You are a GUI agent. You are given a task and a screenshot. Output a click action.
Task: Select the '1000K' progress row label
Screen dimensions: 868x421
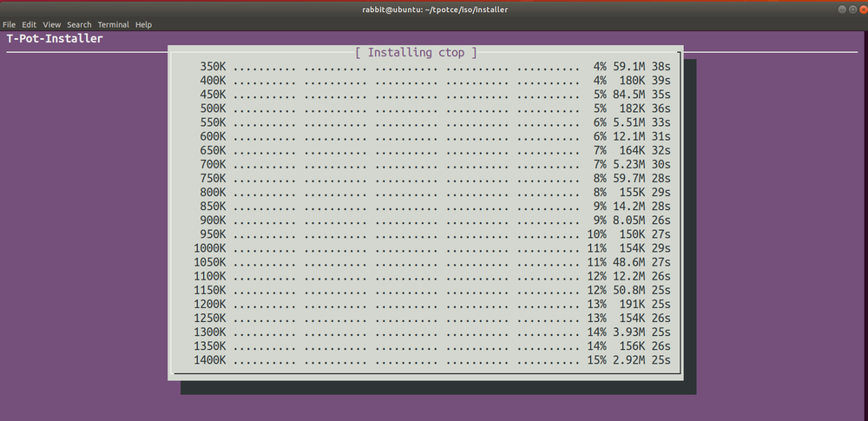tap(210, 248)
